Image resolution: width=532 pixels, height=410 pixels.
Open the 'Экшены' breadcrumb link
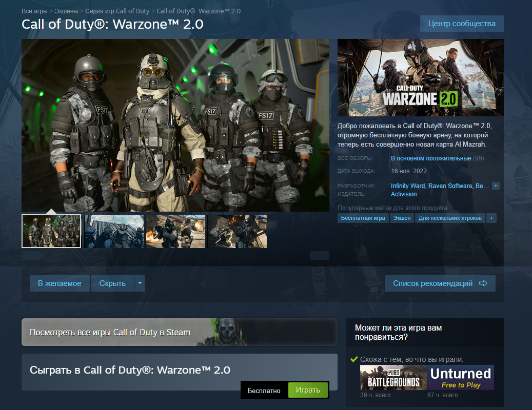[x=66, y=11]
